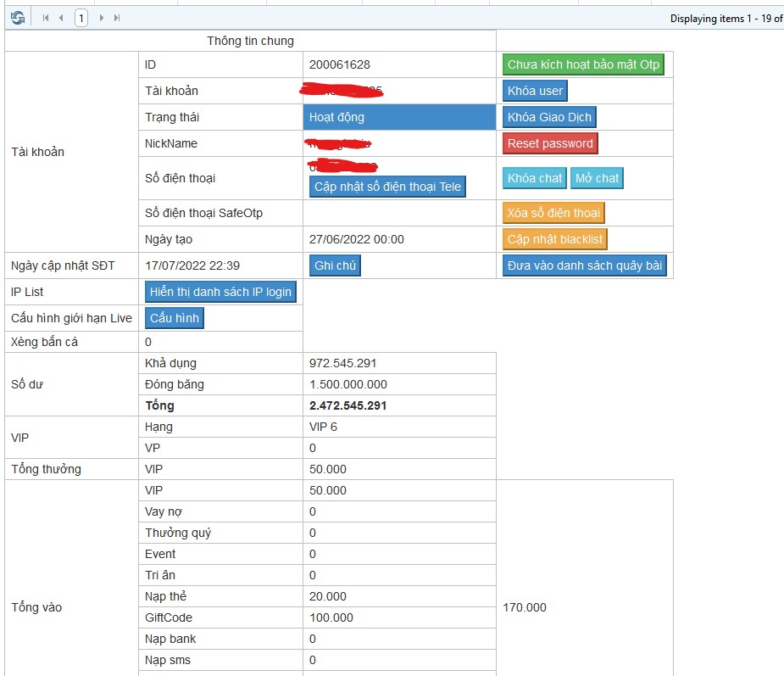
Task: Click 'Chưa kích hoạt bảo mật Otp' button
Action: coord(583,64)
